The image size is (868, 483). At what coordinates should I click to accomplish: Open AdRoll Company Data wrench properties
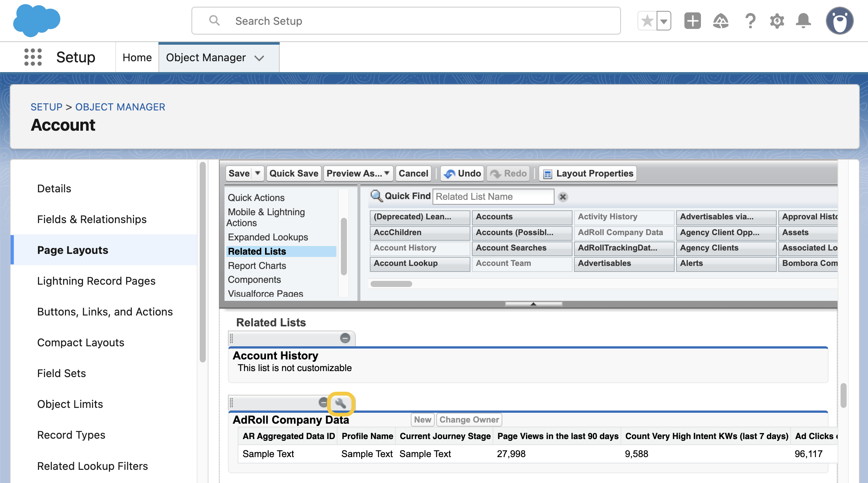click(341, 403)
